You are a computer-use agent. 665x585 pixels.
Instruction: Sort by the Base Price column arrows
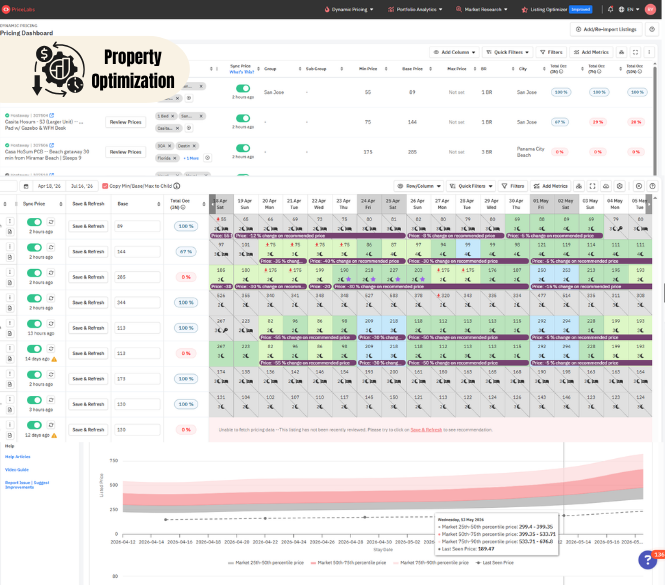pos(430,69)
